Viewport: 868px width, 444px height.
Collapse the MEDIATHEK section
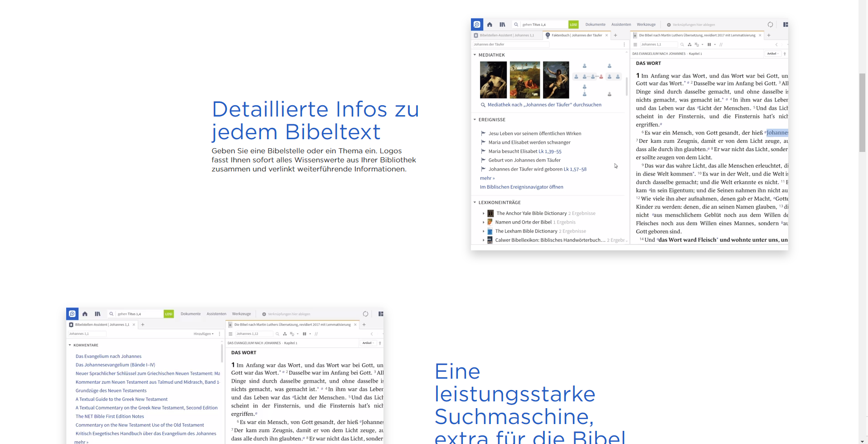tap(475, 55)
